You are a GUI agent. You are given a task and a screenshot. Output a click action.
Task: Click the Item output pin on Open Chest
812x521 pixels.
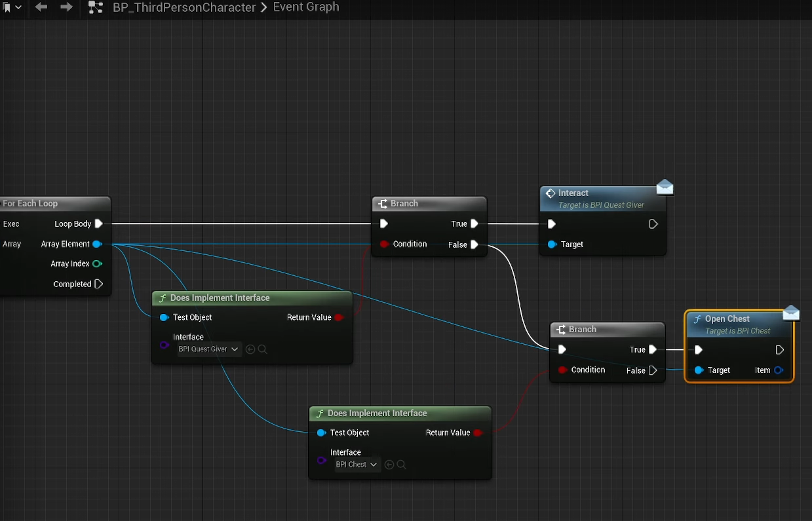tap(778, 370)
